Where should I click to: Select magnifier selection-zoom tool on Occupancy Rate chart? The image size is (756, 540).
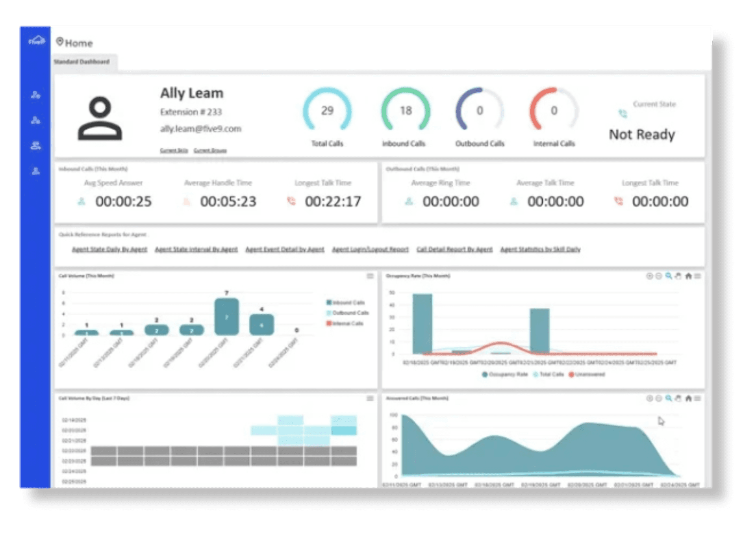coord(669,276)
